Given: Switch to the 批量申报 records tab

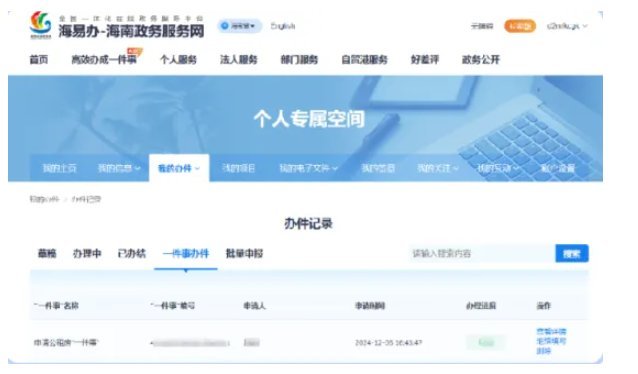Looking at the screenshot, I should (244, 254).
